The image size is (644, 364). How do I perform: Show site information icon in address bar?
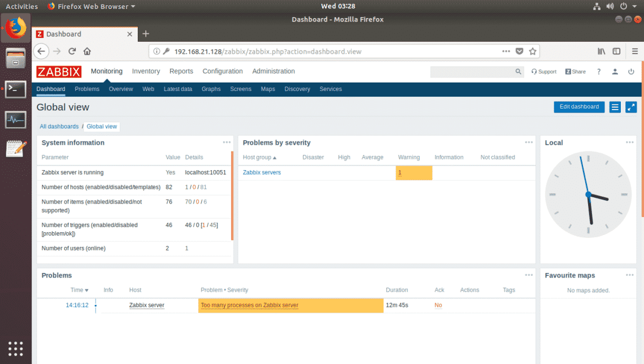[x=156, y=51]
